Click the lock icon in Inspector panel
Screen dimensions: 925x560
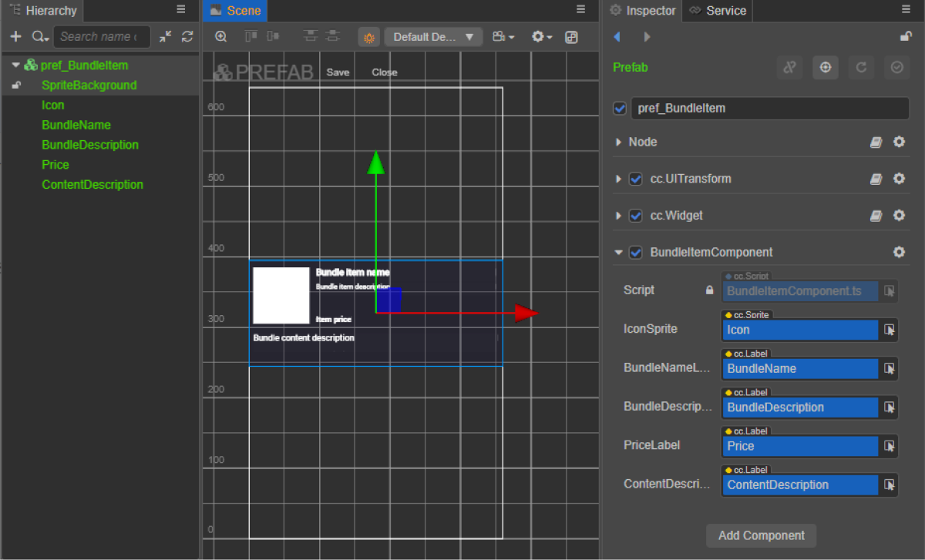click(x=906, y=37)
